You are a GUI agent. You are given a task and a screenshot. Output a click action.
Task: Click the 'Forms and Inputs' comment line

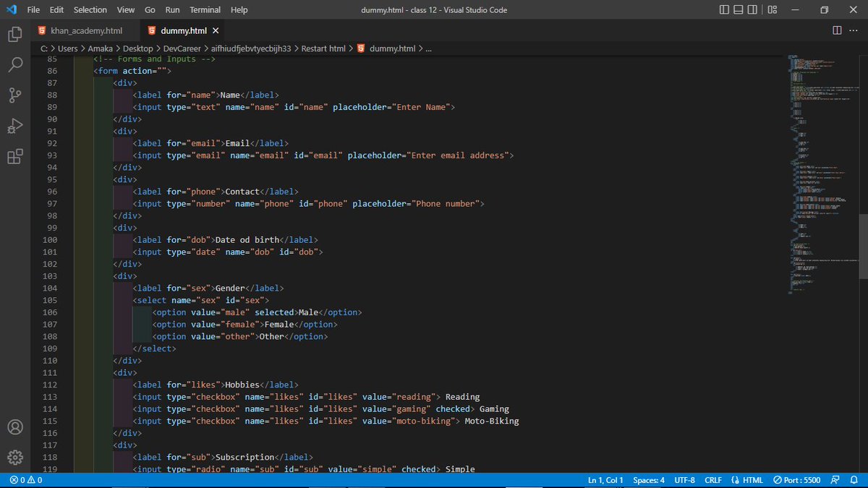[155, 59]
